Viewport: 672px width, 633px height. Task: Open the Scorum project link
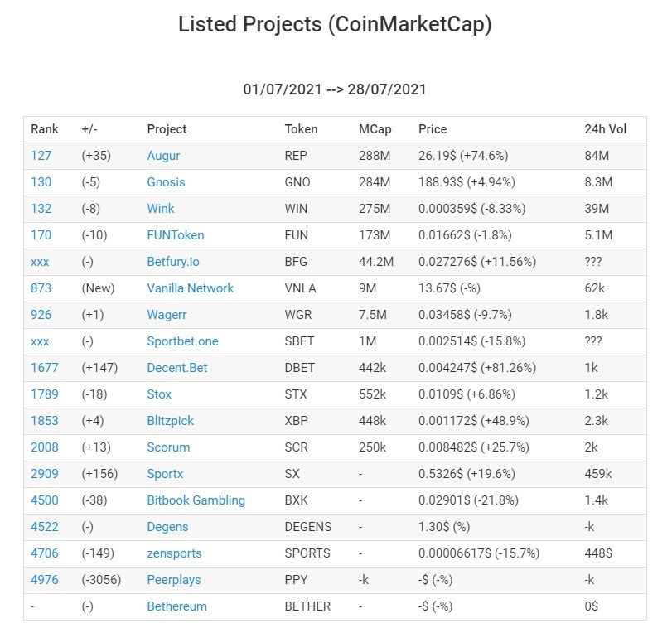168,447
